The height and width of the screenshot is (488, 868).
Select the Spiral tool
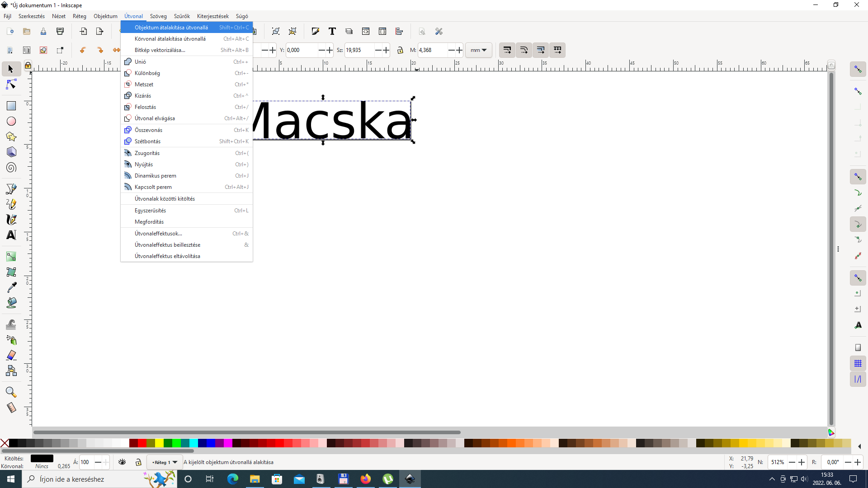(x=11, y=168)
